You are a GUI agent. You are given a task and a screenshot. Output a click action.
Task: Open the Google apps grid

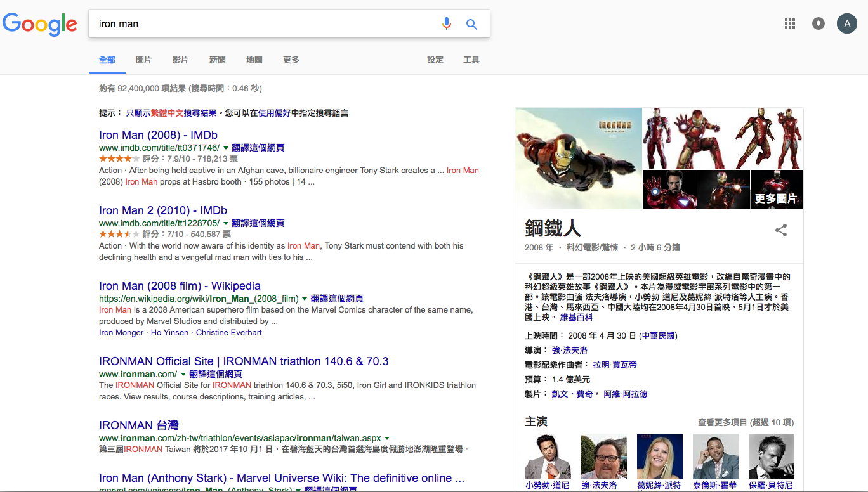(x=790, y=24)
